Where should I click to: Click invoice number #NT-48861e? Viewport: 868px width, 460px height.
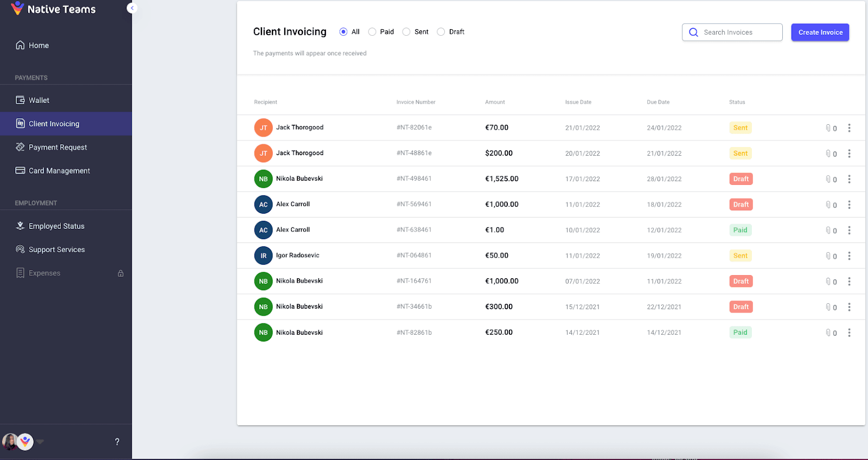(414, 153)
